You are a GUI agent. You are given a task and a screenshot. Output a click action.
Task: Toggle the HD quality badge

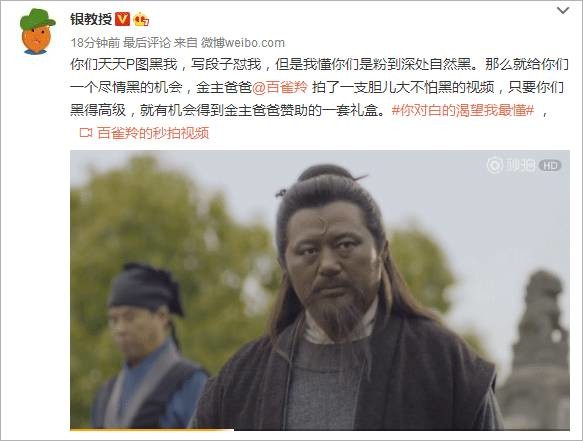[550, 165]
